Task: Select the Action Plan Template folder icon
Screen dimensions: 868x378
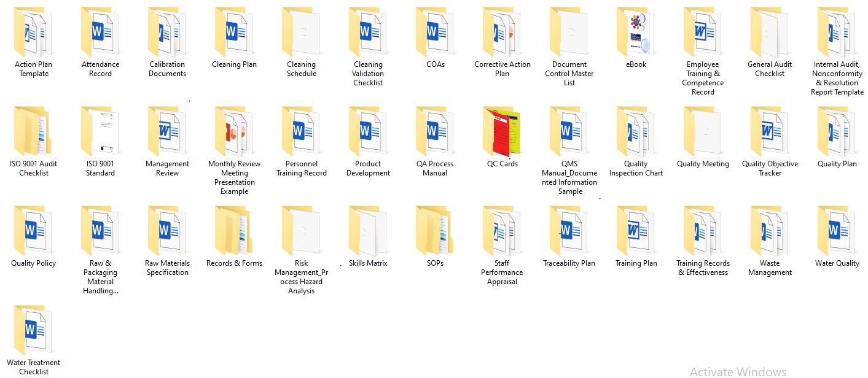Action: pos(34,33)
